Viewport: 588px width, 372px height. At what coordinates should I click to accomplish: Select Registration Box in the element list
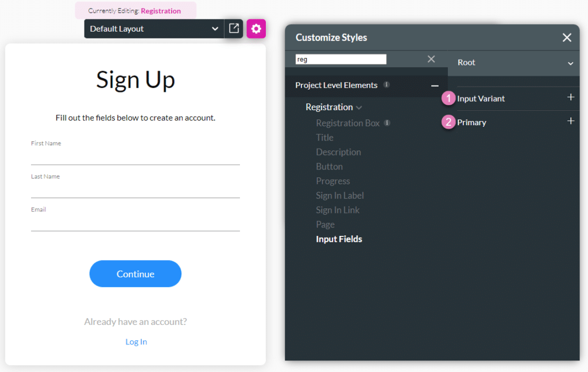click(x=347, y=123)
